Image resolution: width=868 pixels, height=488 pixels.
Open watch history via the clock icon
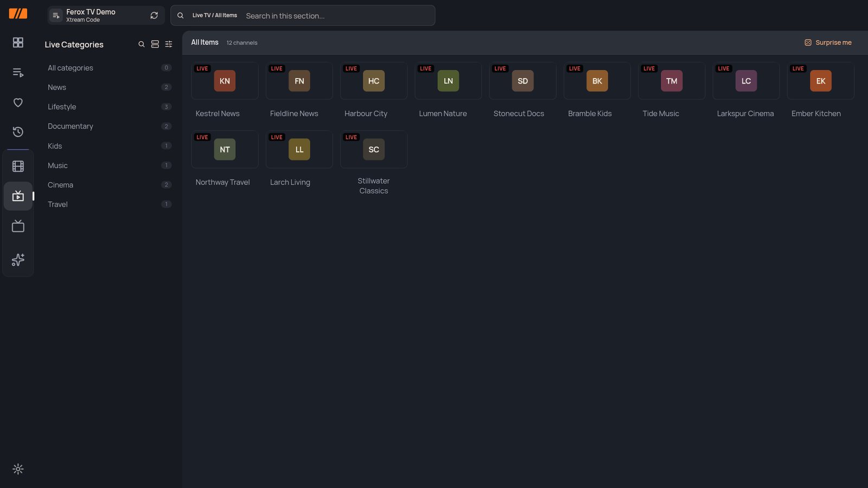click(18, 132)
